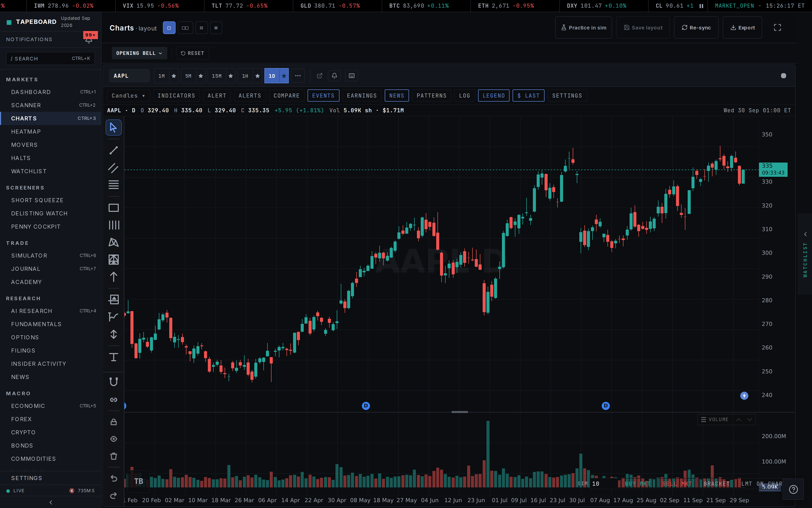The height and width of the screenshot is (508, 812).
Task: Click the Export button
Action: click(742, 27)
